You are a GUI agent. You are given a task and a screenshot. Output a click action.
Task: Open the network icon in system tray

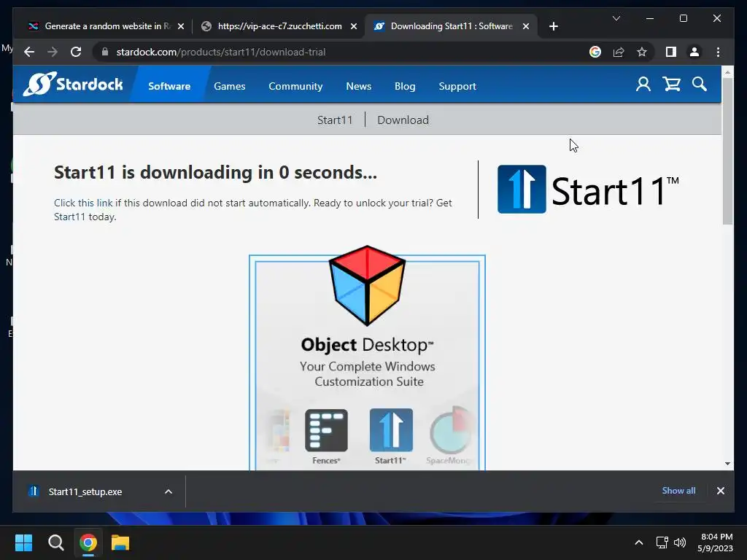click(662, 542)
